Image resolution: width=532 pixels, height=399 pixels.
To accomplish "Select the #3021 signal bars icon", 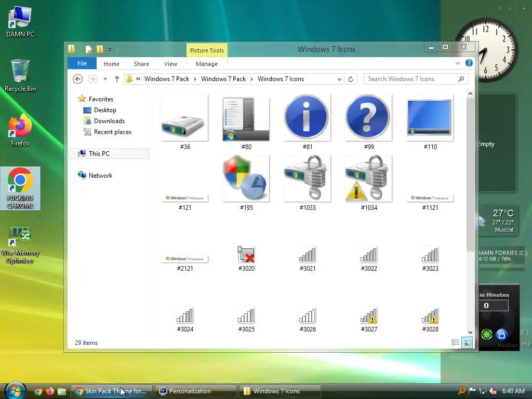I will pos(307,255).
